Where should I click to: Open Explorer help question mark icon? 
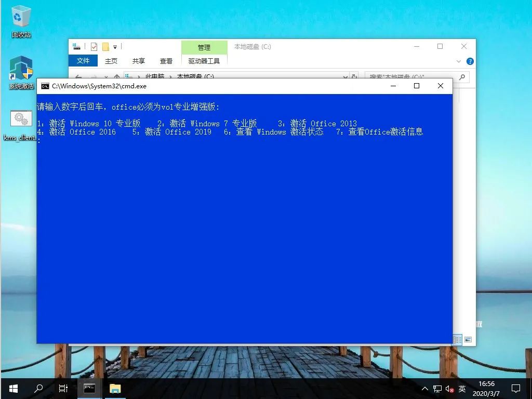click(x=470, y=61)
